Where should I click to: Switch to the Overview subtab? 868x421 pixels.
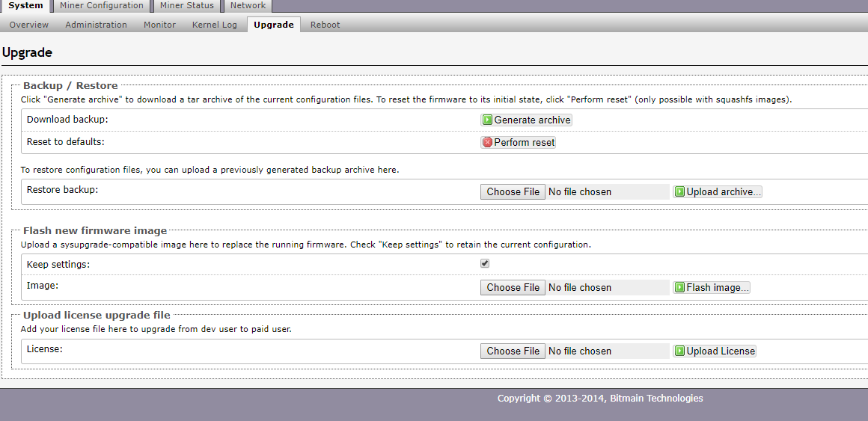point(28,25)
